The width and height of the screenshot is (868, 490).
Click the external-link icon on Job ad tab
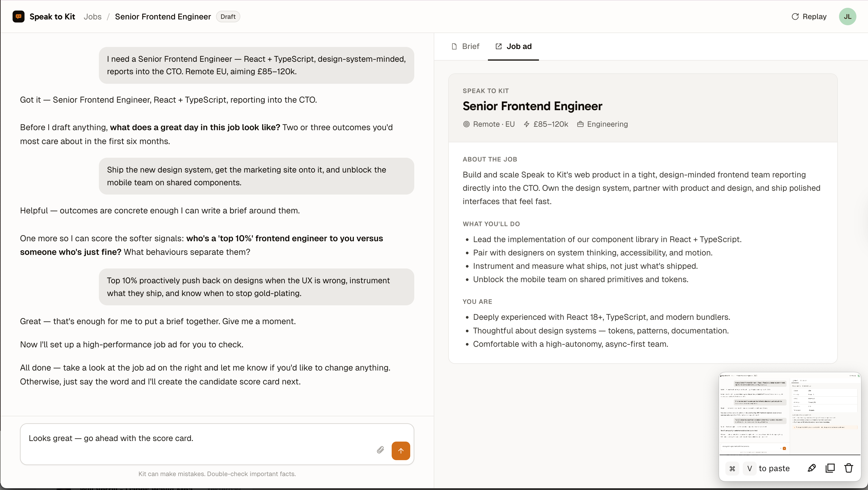click(498, 46)
